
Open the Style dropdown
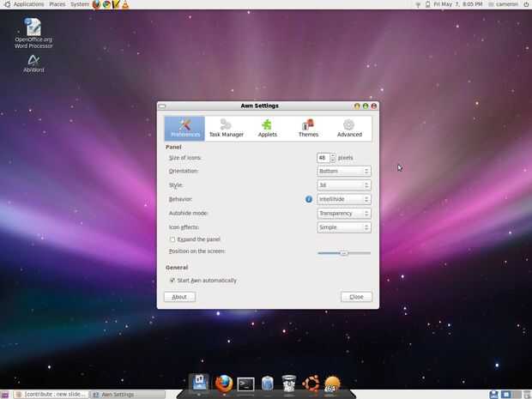point(344,185)
